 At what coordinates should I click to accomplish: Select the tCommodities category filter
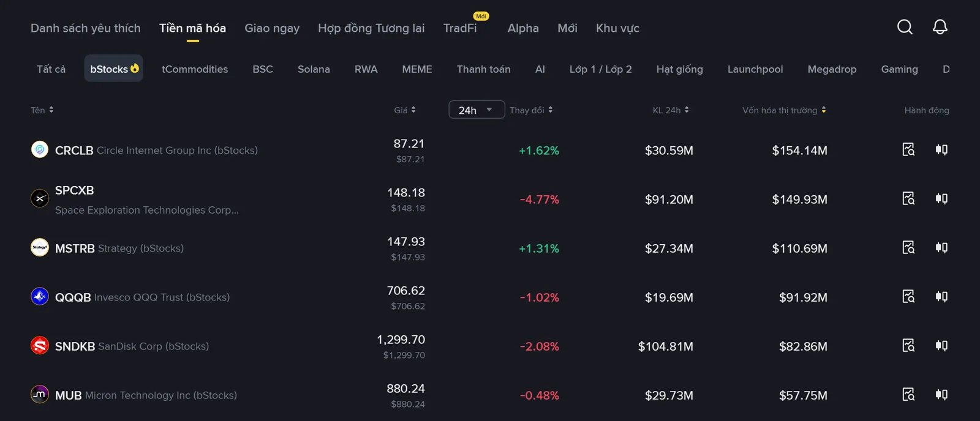click(x=195, y=69)
